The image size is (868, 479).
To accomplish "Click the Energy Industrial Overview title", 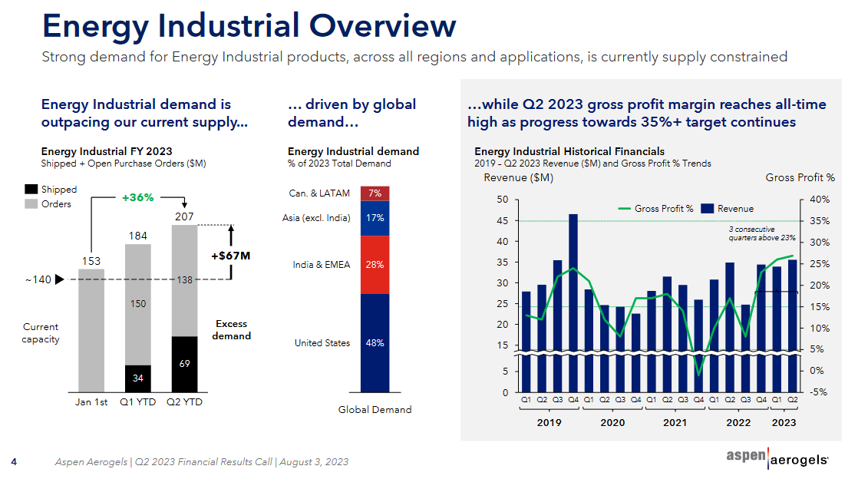I will [248, 25].
